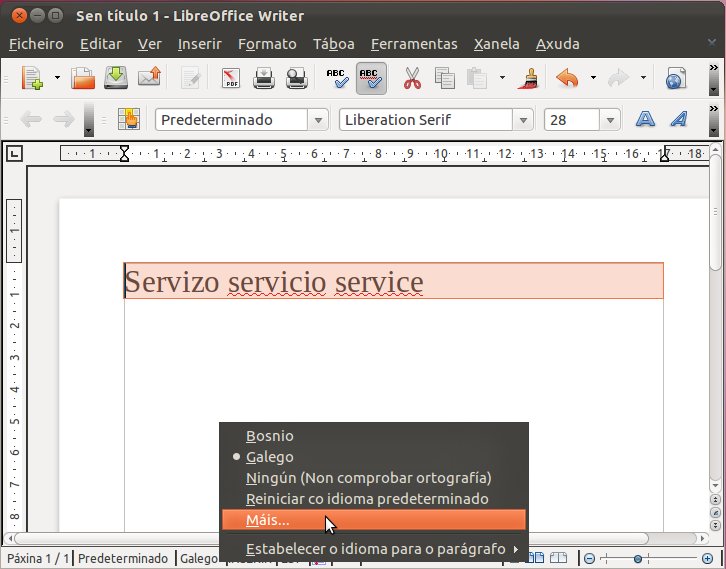726x569 pixels.
Task: Click the horizontal scrollbar thumb
Action: tap(332, 538)
